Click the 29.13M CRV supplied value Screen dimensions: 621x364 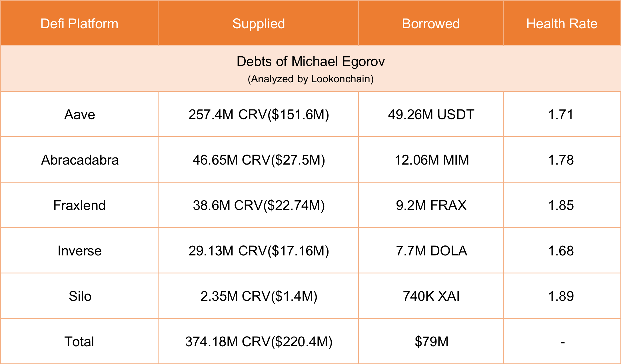tap(259, 251)
